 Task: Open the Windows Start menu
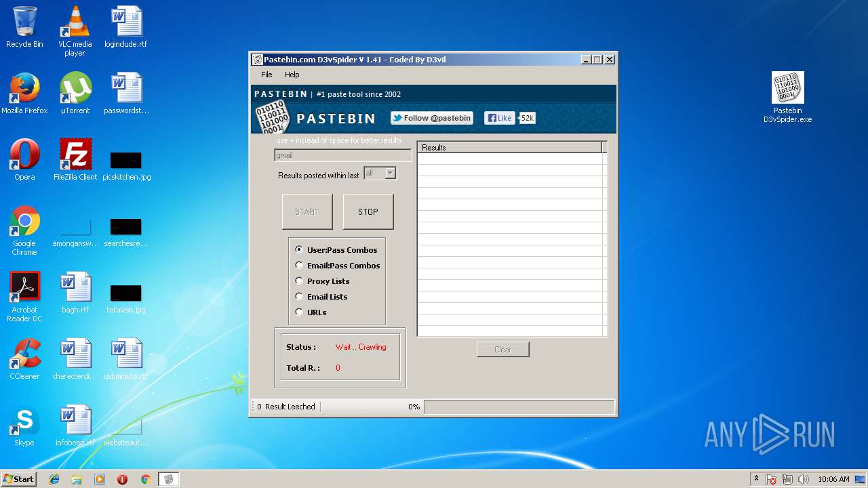tap(18, 479)
